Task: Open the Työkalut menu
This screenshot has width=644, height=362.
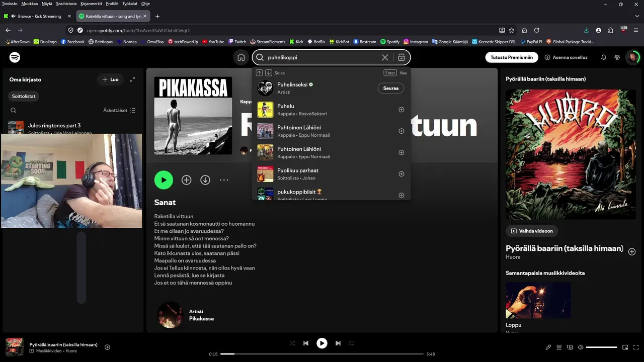Action: click(129, 4)
